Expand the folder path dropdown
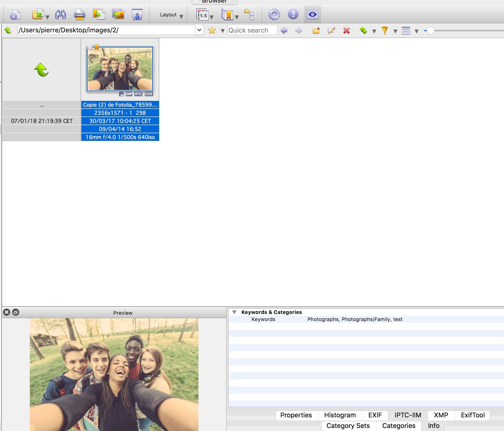This screenshot has height=431, width=504. click(x=199, y=30)
